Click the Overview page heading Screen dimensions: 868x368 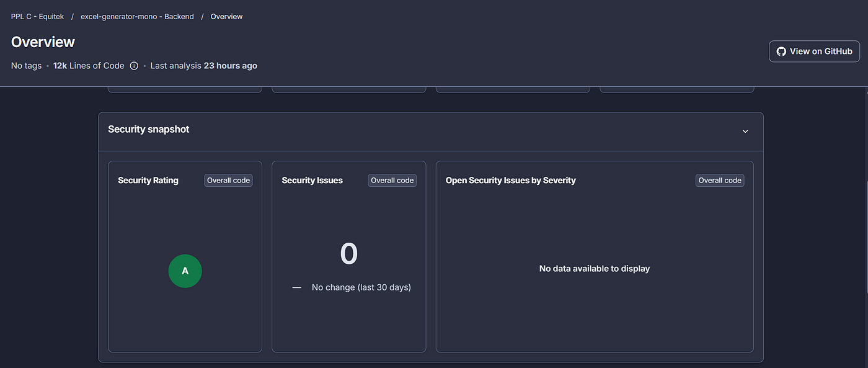tap(43, 42)
